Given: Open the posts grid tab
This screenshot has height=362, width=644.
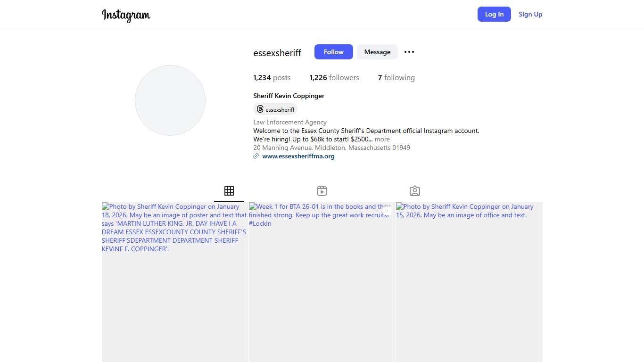Looking at the screenshot, I should (229, 191).
